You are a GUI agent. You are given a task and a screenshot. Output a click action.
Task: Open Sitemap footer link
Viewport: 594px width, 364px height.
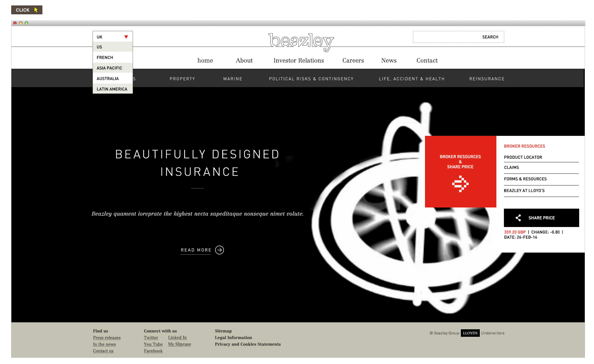[x=223, y=331]
